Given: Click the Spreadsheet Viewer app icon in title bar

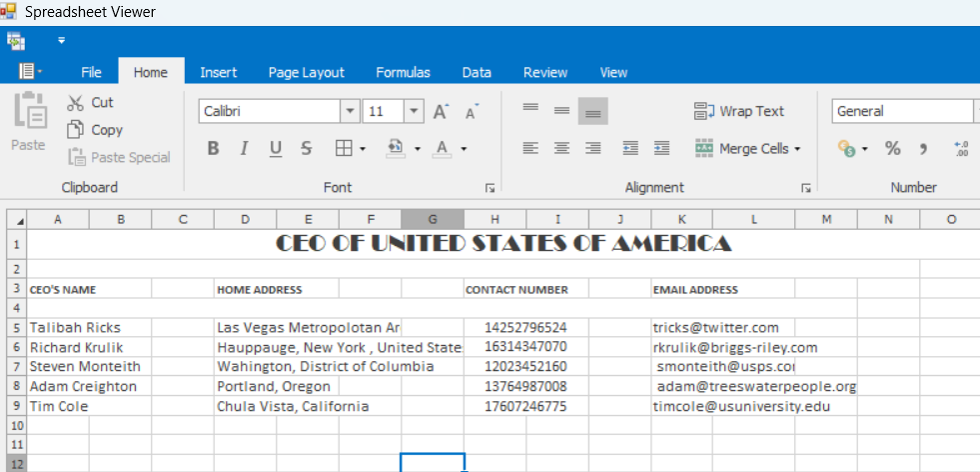Looking at the screenshot, I should click(9, 11).
